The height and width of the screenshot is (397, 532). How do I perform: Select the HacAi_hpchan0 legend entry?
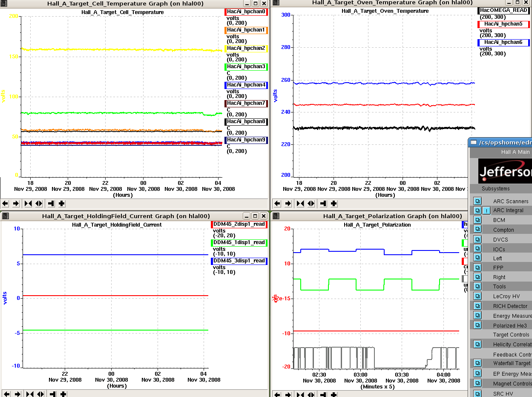pyautogui.click(x=246, y=12)
